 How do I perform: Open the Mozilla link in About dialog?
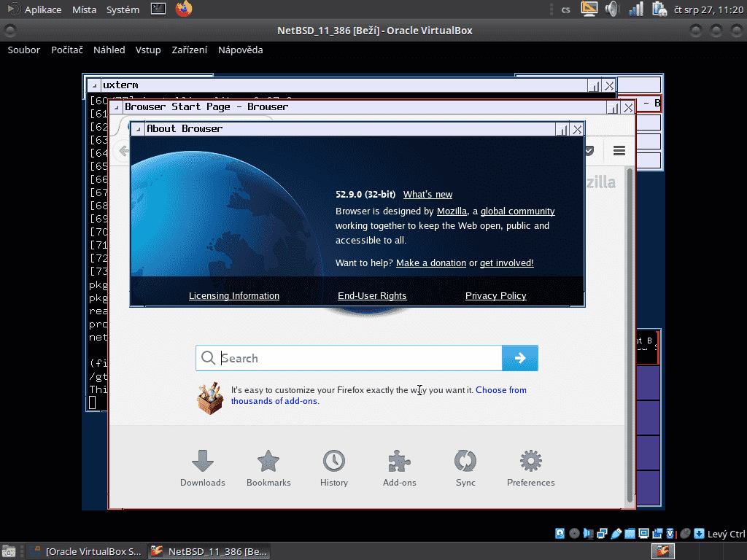452,211
